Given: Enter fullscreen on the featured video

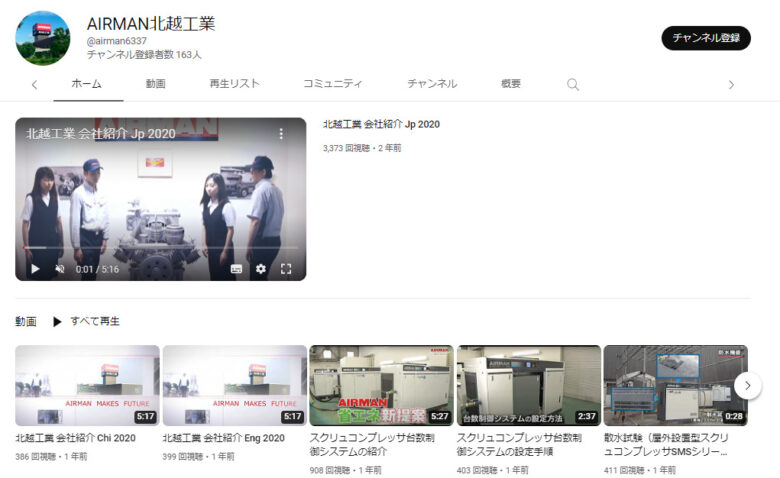Looking at the screenshot, I should 286,269.
